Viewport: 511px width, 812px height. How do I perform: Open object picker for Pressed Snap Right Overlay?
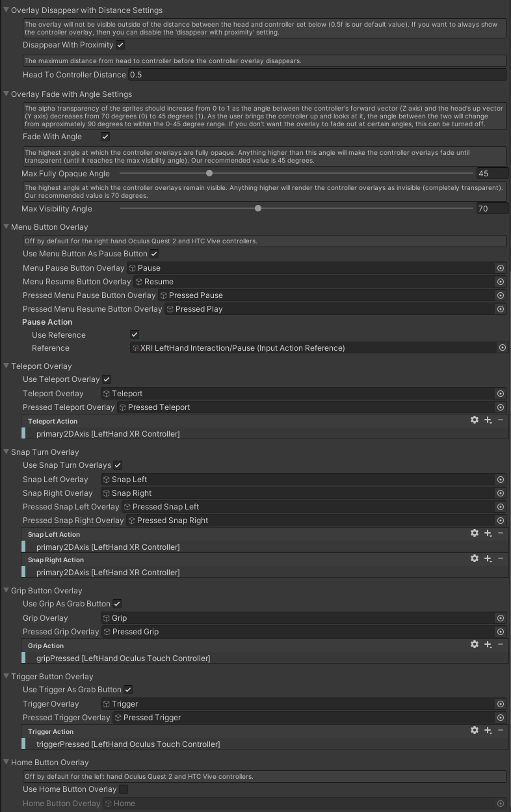(501, 521)
